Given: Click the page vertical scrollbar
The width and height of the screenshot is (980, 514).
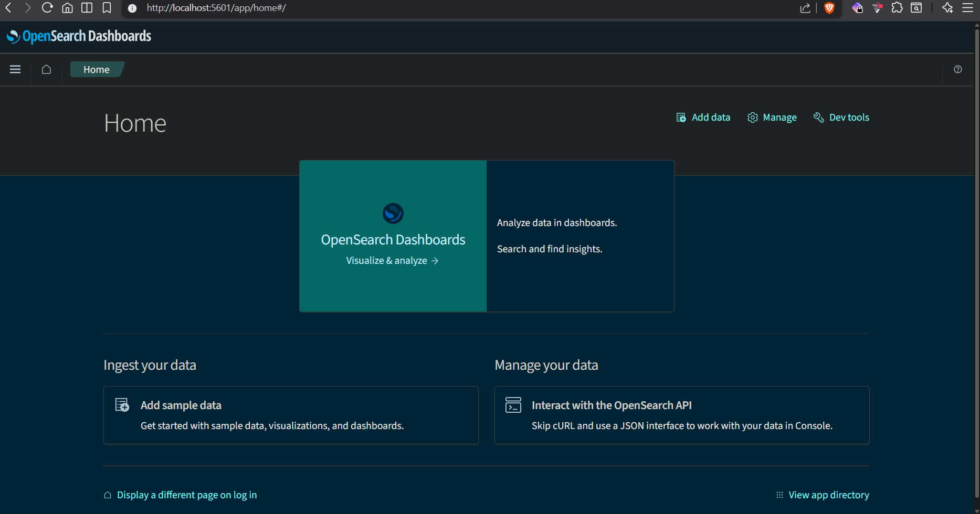Looking at the screenshot, I should [x=977, y=262].
